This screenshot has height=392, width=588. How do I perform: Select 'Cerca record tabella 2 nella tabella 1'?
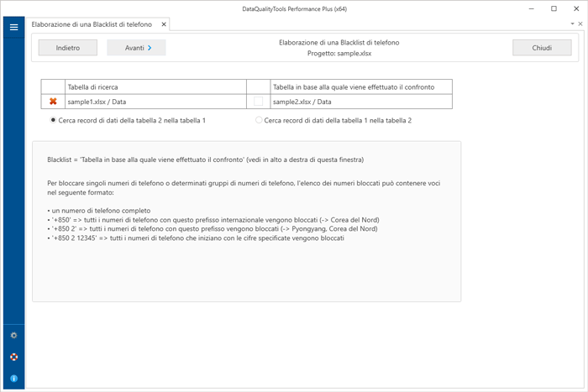54,120
